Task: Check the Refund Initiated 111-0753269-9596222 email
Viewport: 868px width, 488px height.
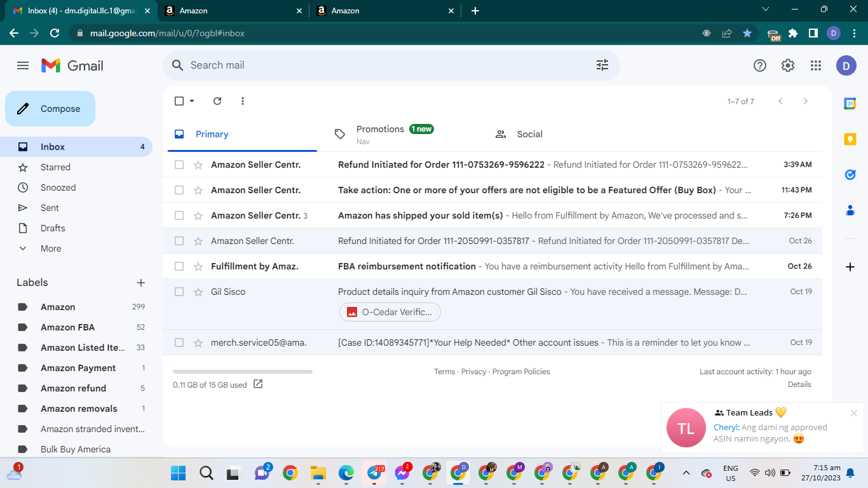Action: 179,165
